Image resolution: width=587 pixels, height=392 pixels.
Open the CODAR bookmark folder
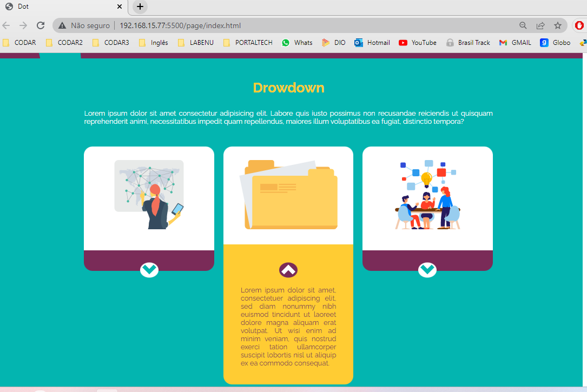point(20,43)
